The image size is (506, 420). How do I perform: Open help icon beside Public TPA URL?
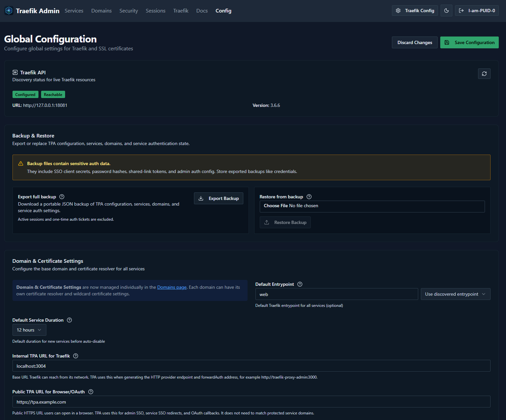pos(91,392)
